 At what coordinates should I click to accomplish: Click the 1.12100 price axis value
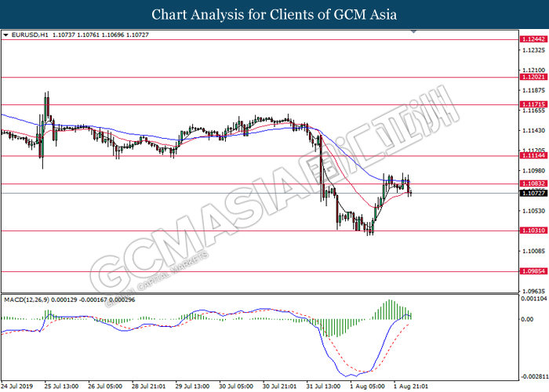[x=533, y=71]
